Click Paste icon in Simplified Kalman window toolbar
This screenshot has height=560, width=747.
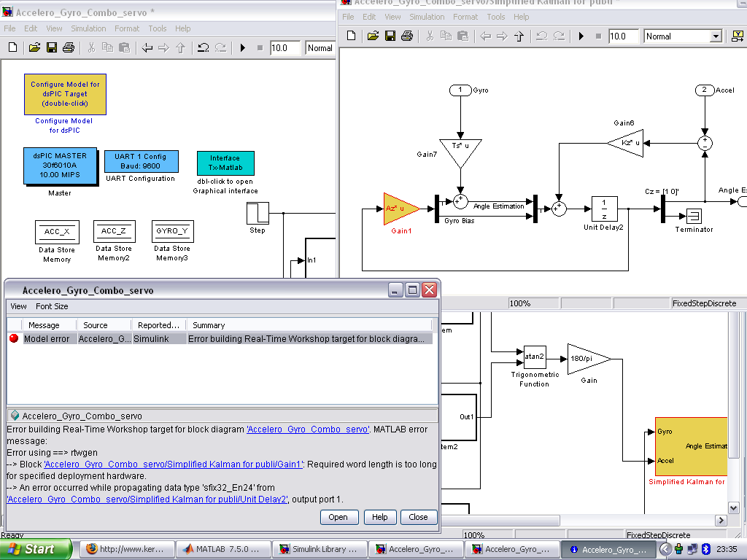462,36
